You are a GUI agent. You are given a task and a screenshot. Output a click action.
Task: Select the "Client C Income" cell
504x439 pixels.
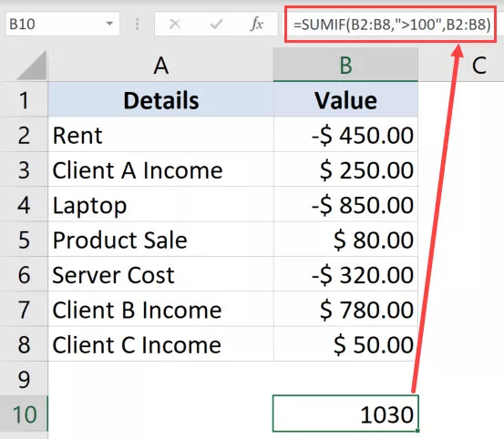click(160, 344)
